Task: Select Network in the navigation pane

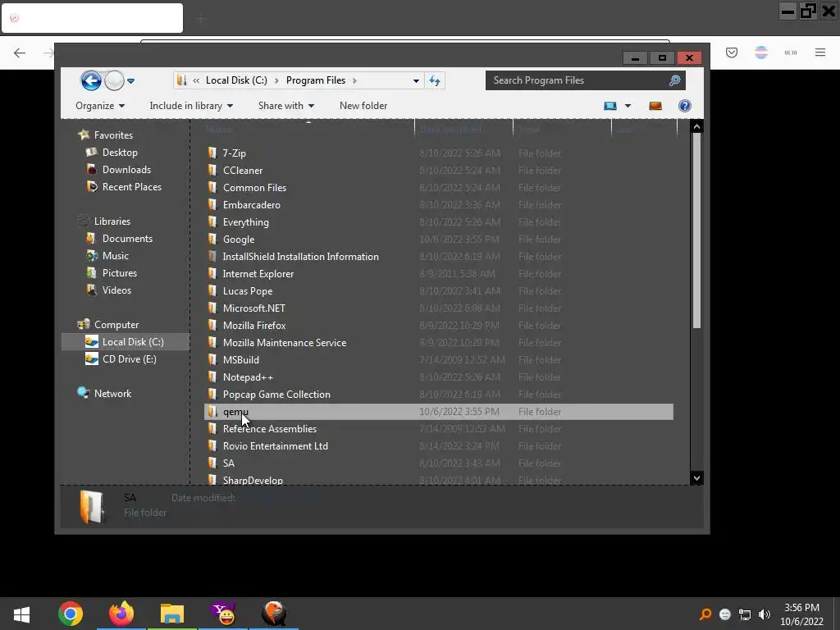Action: (x=112, y=393)
